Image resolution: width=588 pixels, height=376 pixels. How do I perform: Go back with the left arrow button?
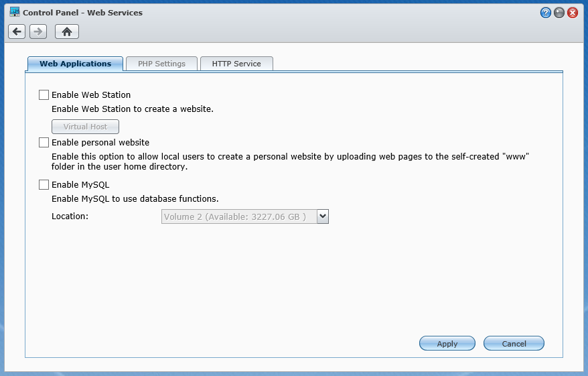tap(17, 32)
